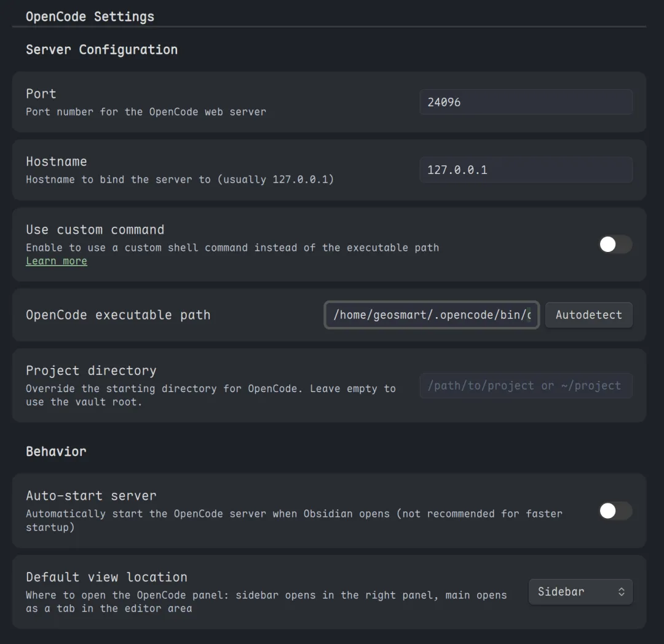Click the OpenCode Settings title
The width and height of the screenshot is (664, 644).
pos(90,17)
